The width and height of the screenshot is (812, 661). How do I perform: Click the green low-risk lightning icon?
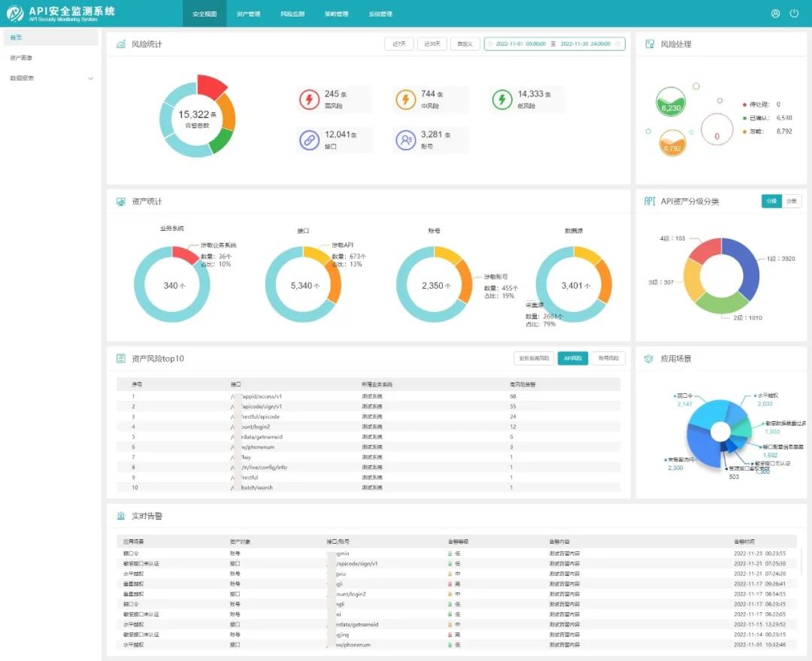(501, 99)
